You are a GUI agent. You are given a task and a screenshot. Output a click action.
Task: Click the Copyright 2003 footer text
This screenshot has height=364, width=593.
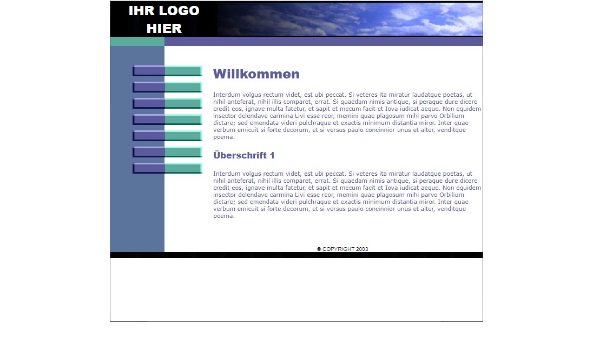342,249
